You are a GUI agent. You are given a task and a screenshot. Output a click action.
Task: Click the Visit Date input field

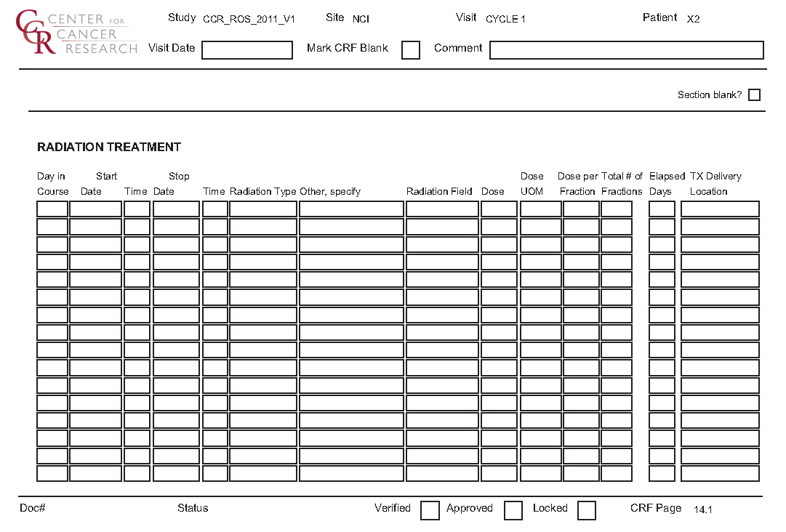click(247, 50)
